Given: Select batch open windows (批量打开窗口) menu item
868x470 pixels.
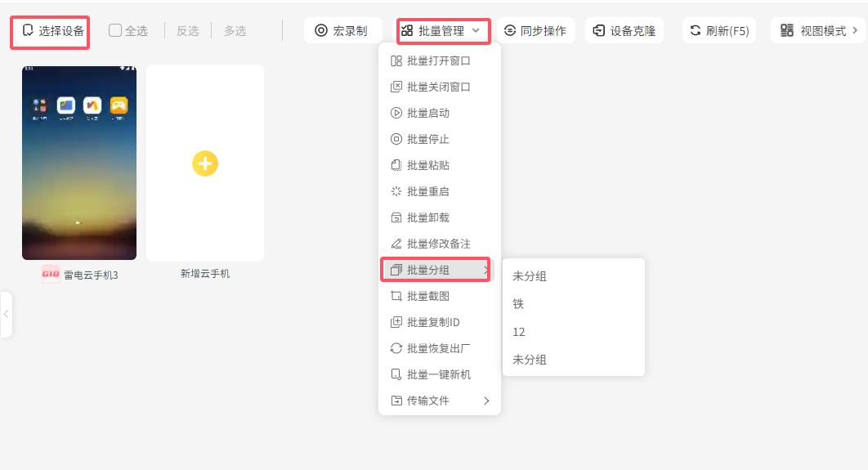Looking at the screenshot, I should coord(439,60).
